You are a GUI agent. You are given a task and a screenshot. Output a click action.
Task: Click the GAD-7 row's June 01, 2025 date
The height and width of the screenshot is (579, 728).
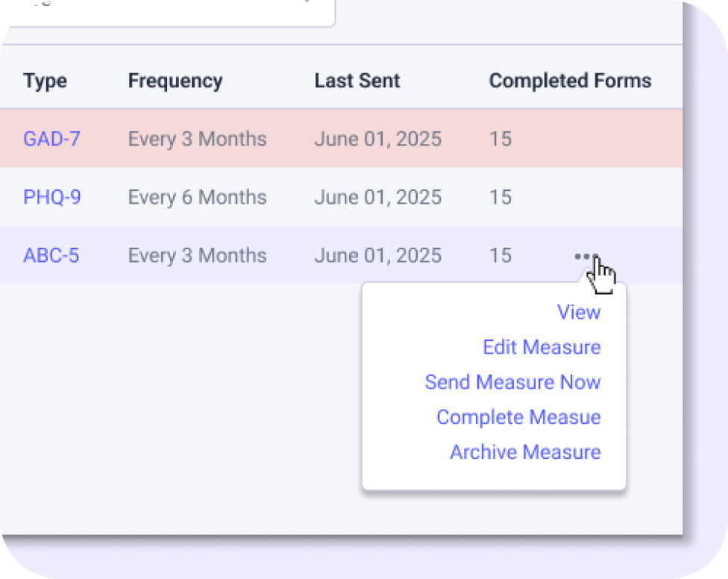click(377, 139)
